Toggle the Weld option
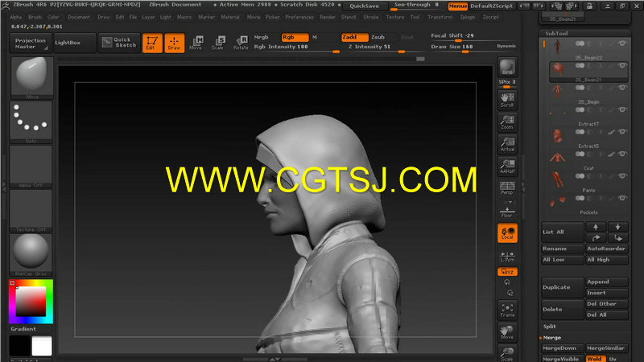Viewport: 644px width, 362px height. 595,359
